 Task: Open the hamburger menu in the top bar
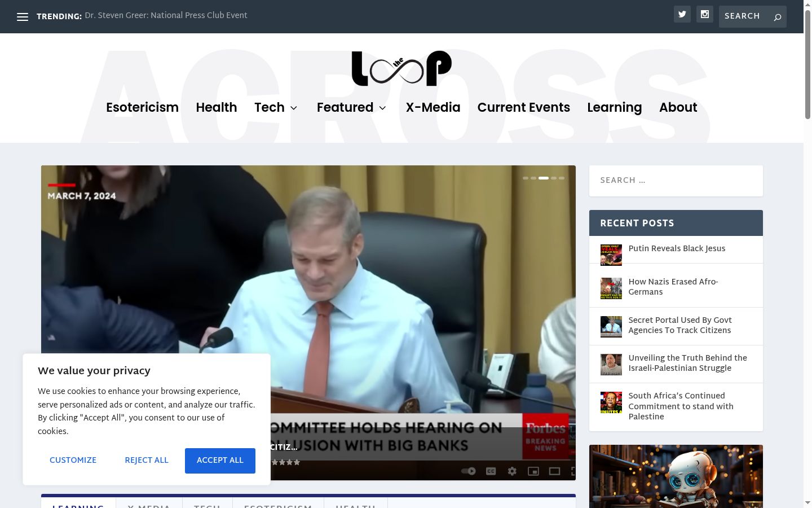(23, 17)
